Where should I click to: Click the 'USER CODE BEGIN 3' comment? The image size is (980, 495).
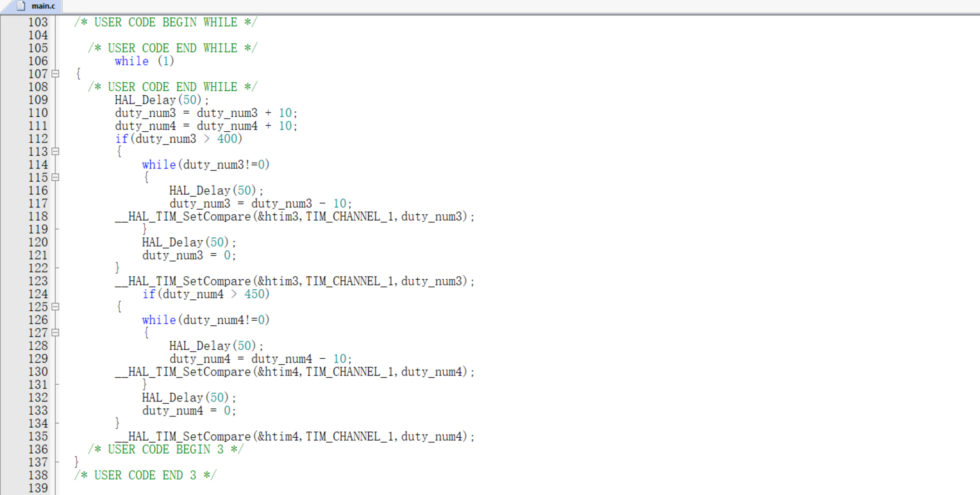166,449
